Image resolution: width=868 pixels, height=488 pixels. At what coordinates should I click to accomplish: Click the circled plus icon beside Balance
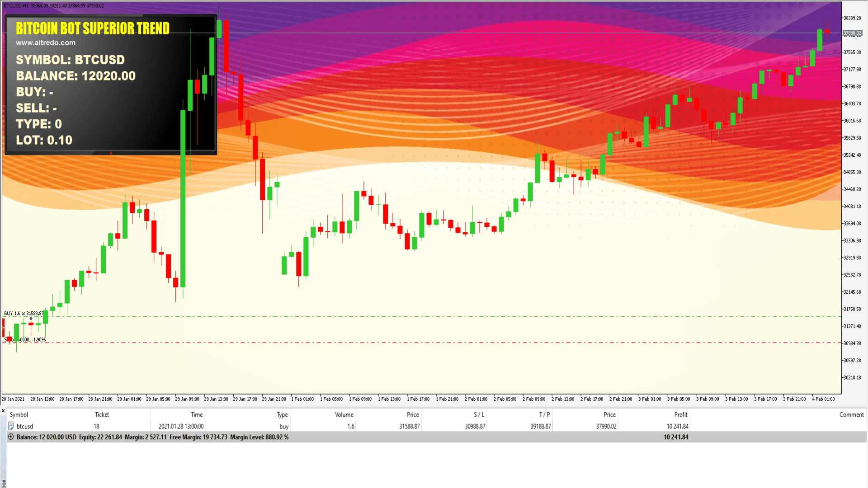coord(11,437)
